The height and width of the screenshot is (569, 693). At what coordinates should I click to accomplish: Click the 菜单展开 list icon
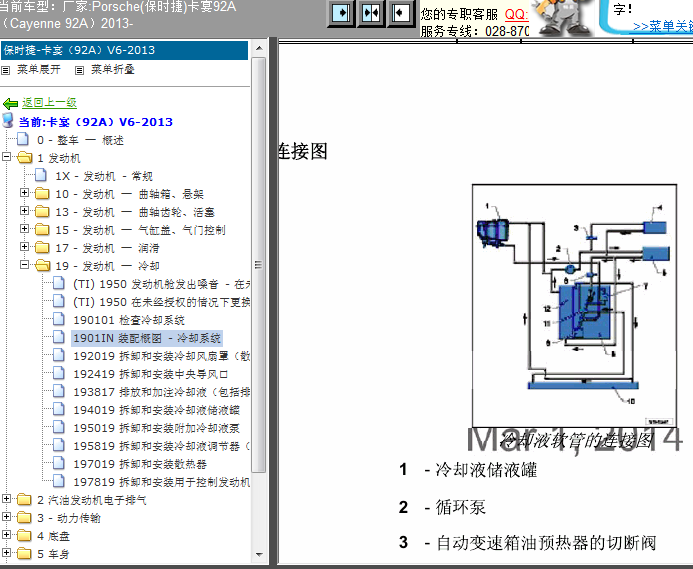5,70
